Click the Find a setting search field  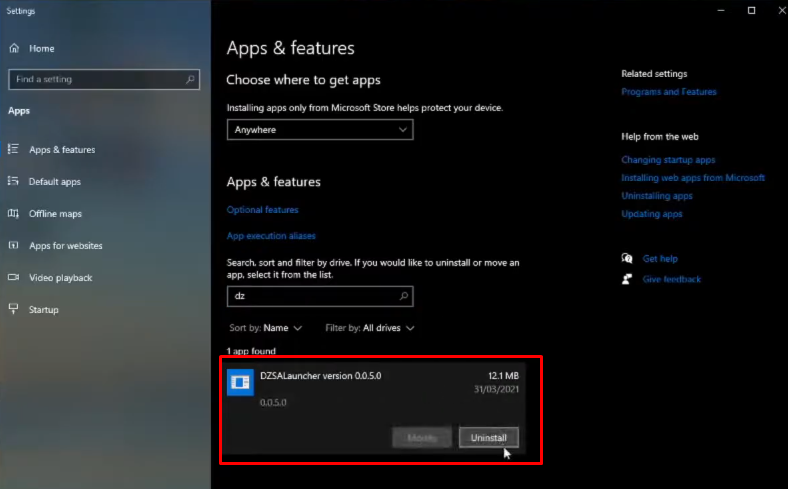104,79
